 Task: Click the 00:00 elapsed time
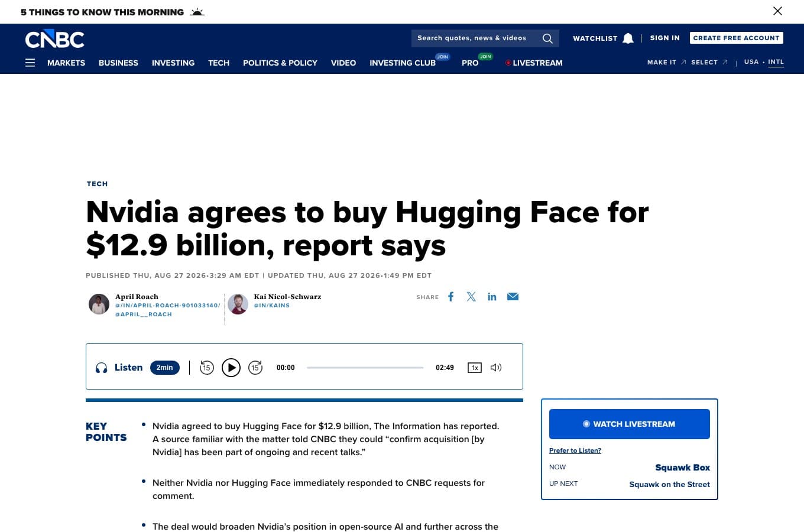pyautogui.click(x=286, y=368)
